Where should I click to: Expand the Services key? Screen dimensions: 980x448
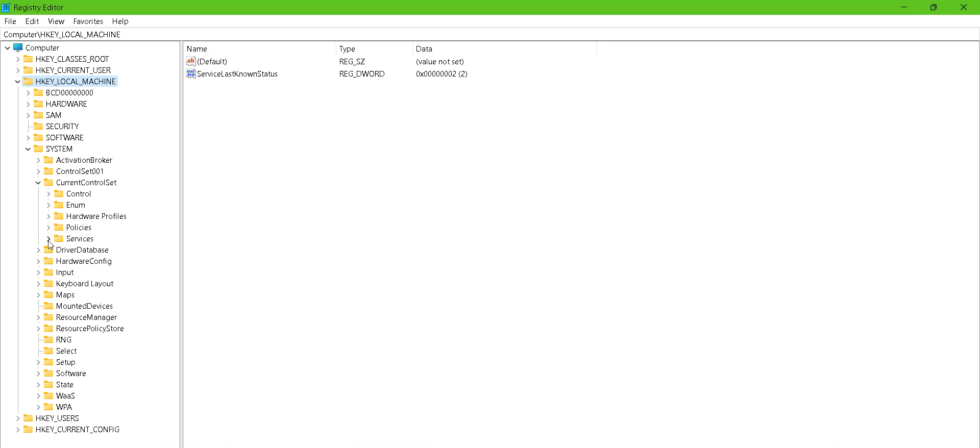coord(48,239)
